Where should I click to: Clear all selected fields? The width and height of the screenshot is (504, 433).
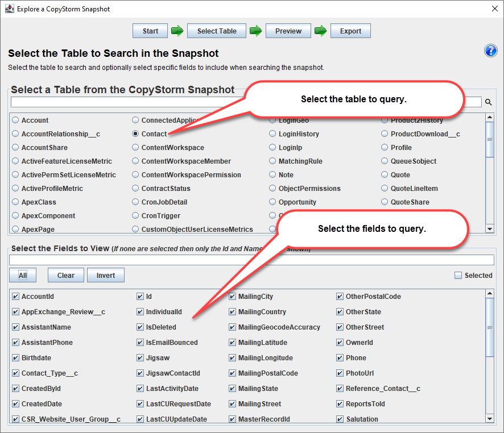pos(66,275)
